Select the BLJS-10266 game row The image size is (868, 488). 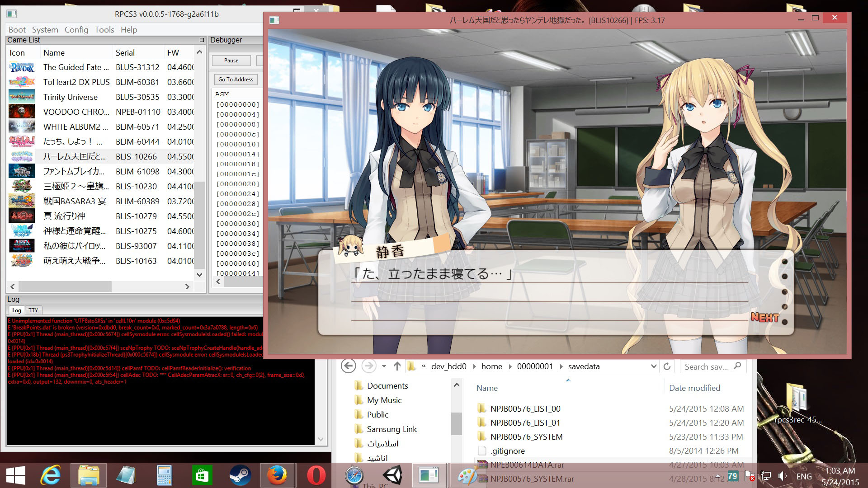point(101,156)
